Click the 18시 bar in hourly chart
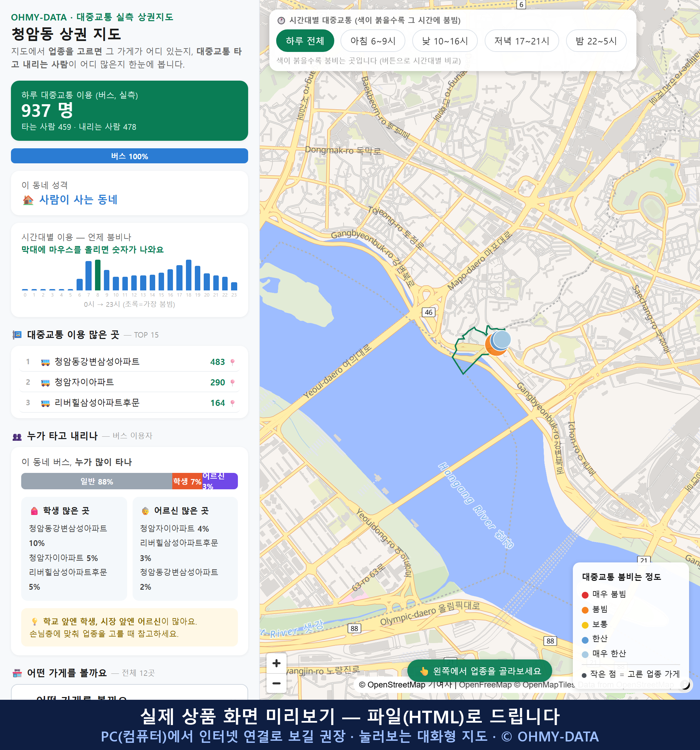 pos(189,275)
